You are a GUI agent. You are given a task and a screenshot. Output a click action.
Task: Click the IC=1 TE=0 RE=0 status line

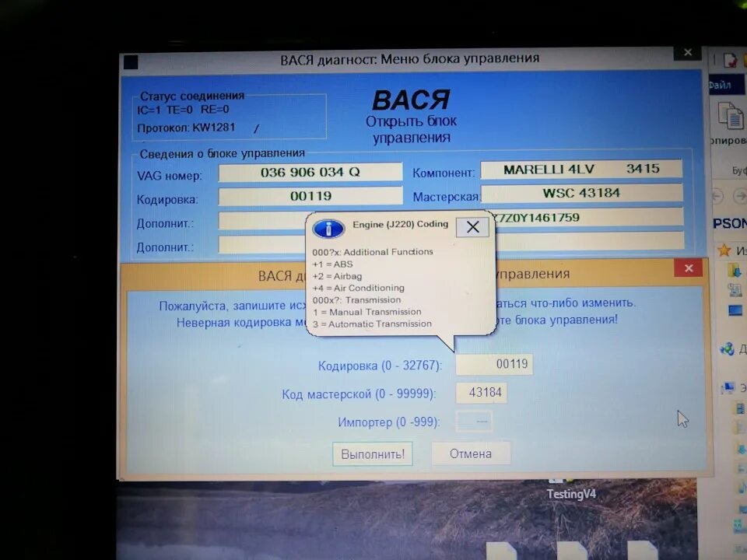click(x=183, y=110)
